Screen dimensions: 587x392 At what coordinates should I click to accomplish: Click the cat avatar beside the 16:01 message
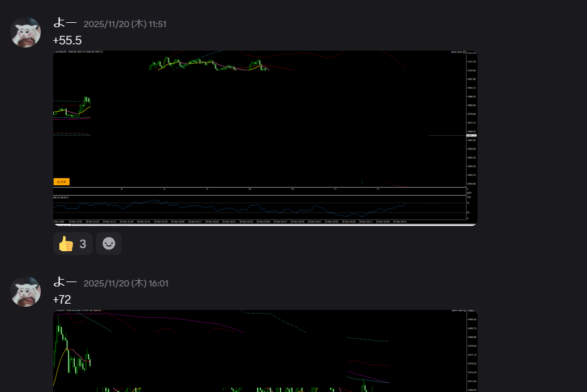(x=25, y=292)
